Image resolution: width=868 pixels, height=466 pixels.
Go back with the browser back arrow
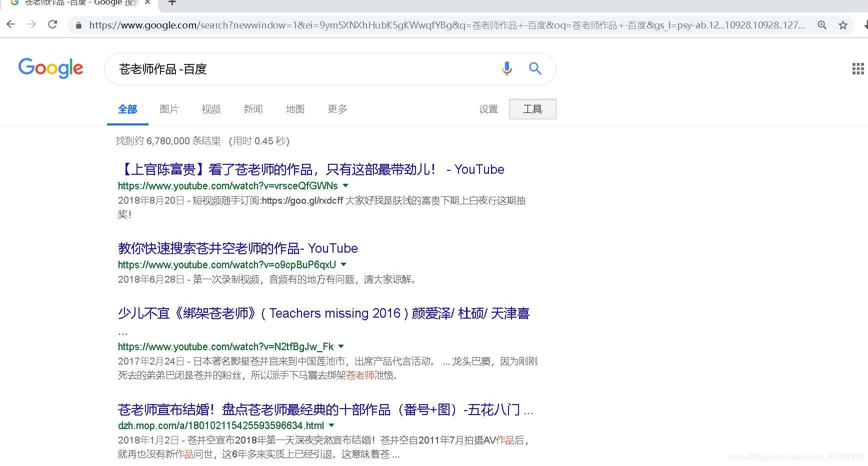pyautogui.click(x=11, y=24)
